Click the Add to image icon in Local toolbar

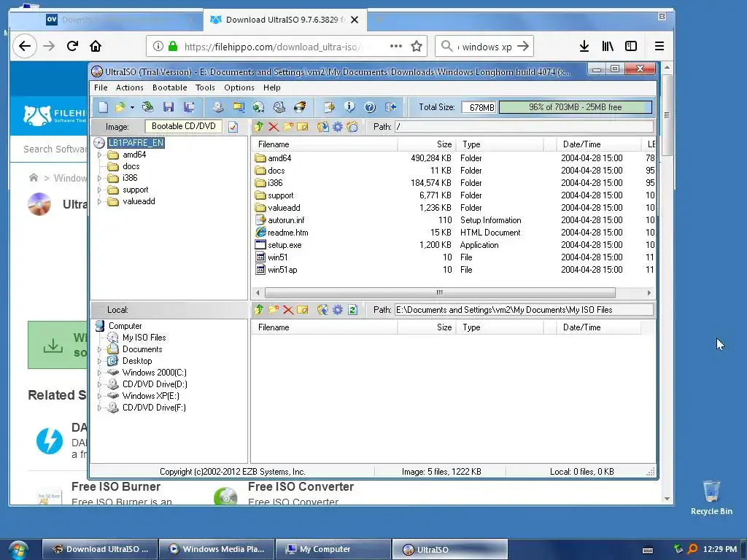(323, 309)
